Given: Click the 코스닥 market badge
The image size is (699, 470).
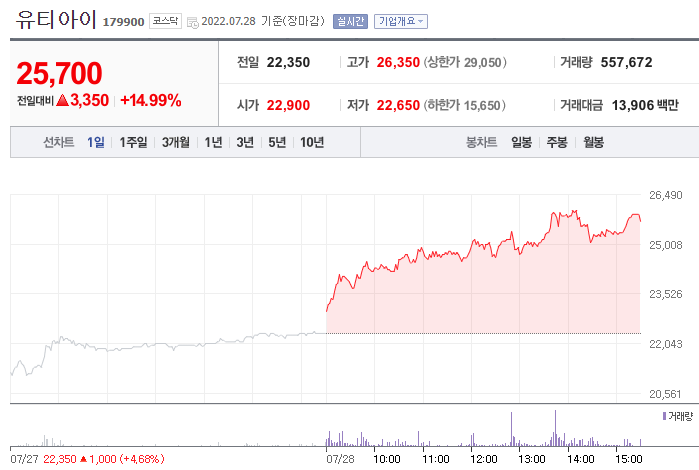Looking at the screenshot, I should 165,21.
